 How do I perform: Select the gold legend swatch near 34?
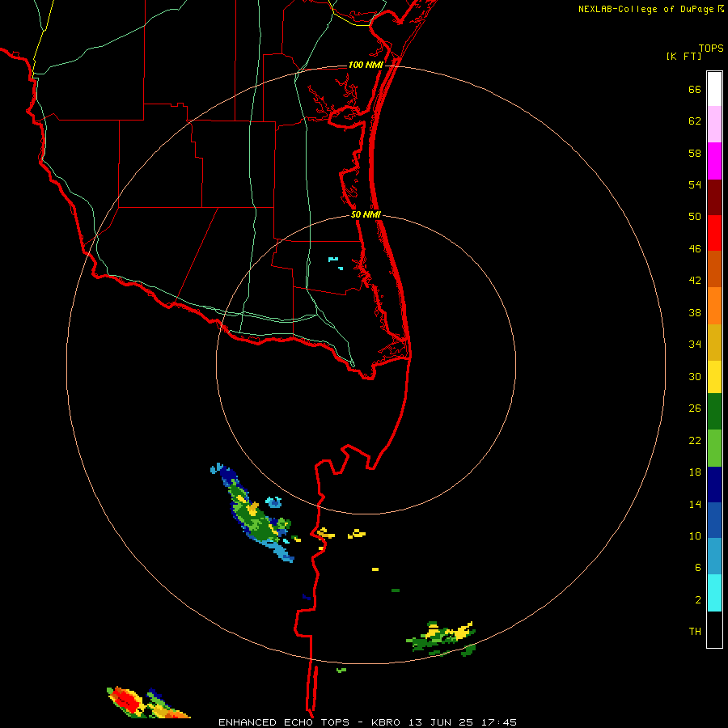714,343
